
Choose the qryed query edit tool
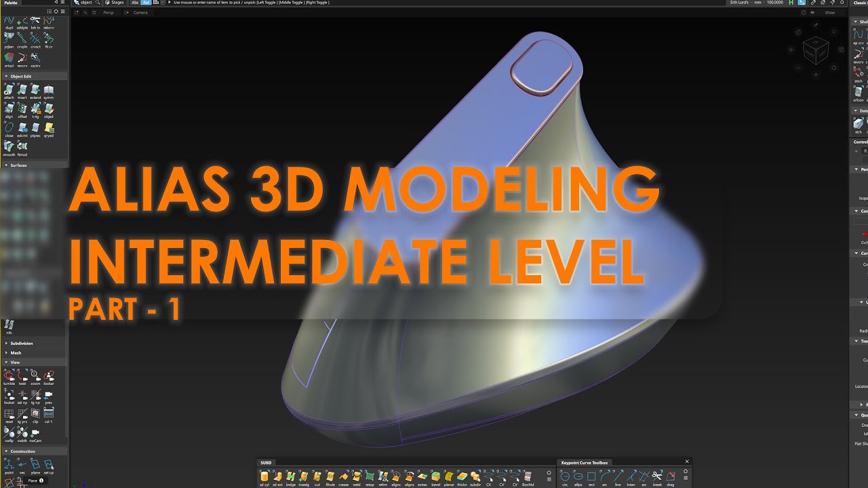[49, 129]
